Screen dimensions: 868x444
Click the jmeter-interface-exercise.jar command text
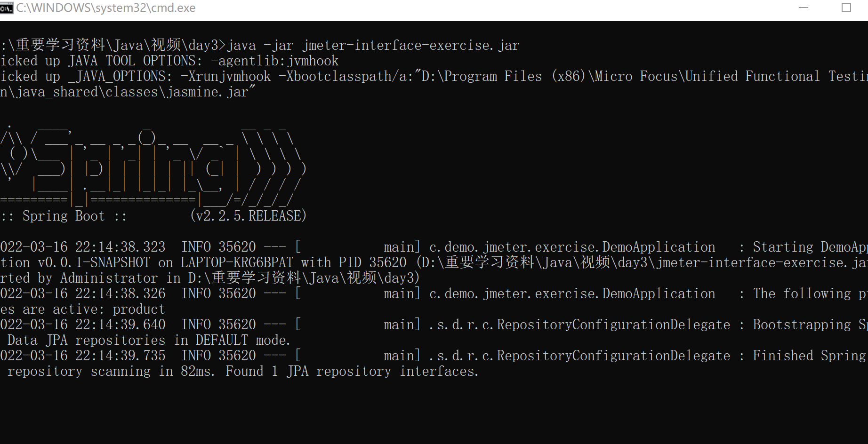[x=410, y=45]
